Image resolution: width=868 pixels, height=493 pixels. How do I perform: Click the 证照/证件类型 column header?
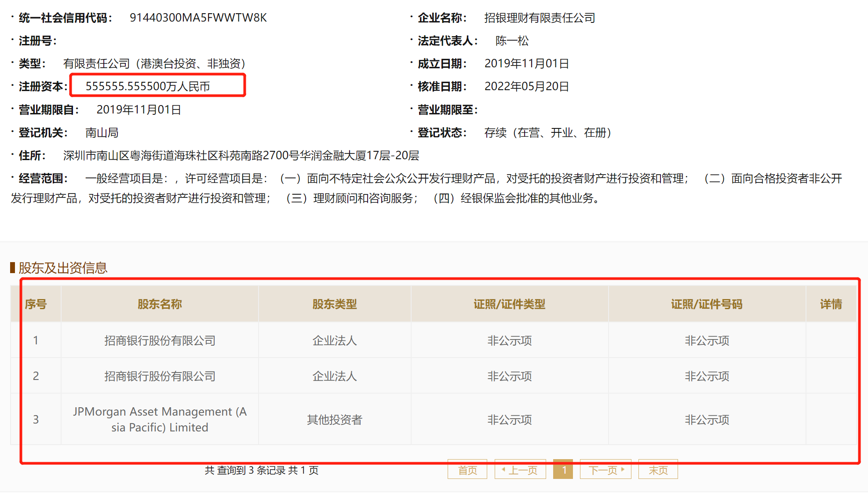pos(509,304)
